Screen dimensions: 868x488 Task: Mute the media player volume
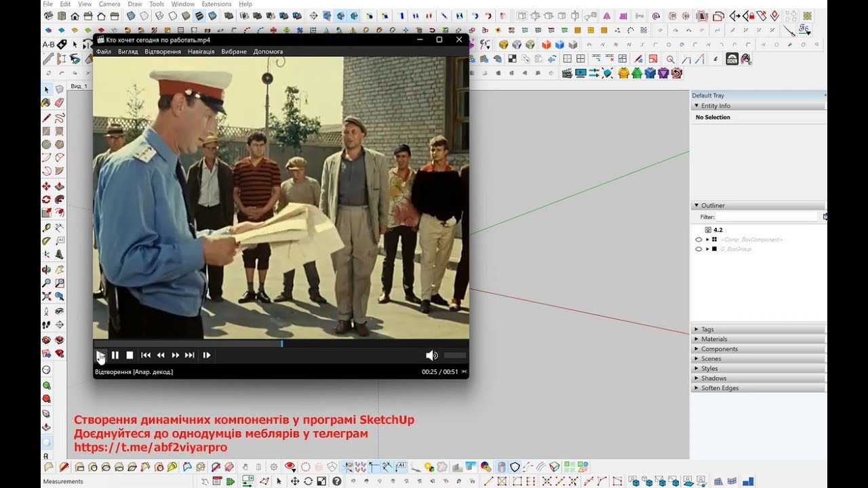coord(431,355)
